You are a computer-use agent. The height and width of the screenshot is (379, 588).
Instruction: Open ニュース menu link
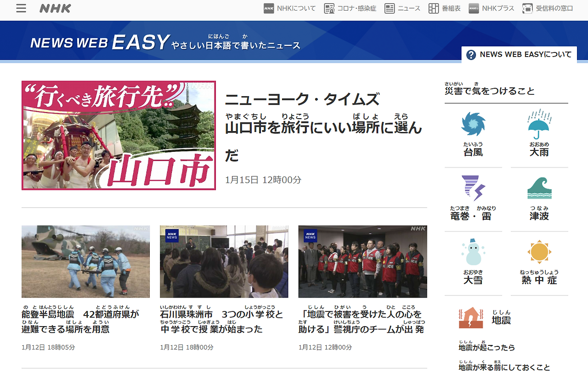(x=409, y=8)
